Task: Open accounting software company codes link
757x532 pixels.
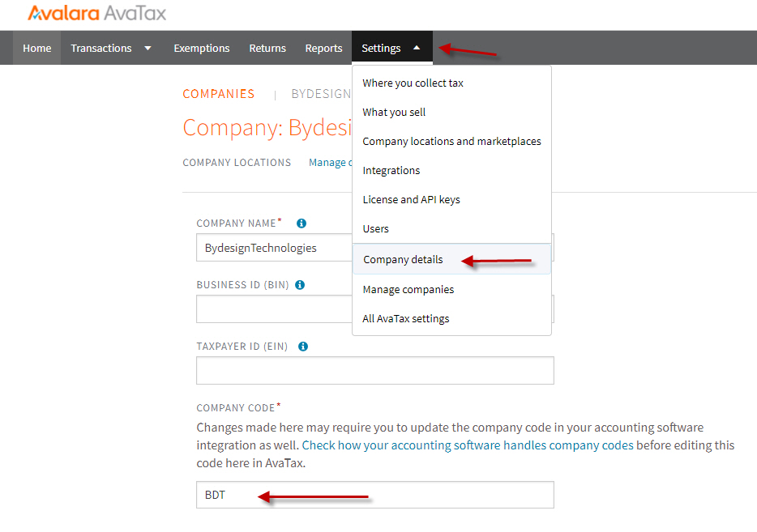Action: click(468, 445)
